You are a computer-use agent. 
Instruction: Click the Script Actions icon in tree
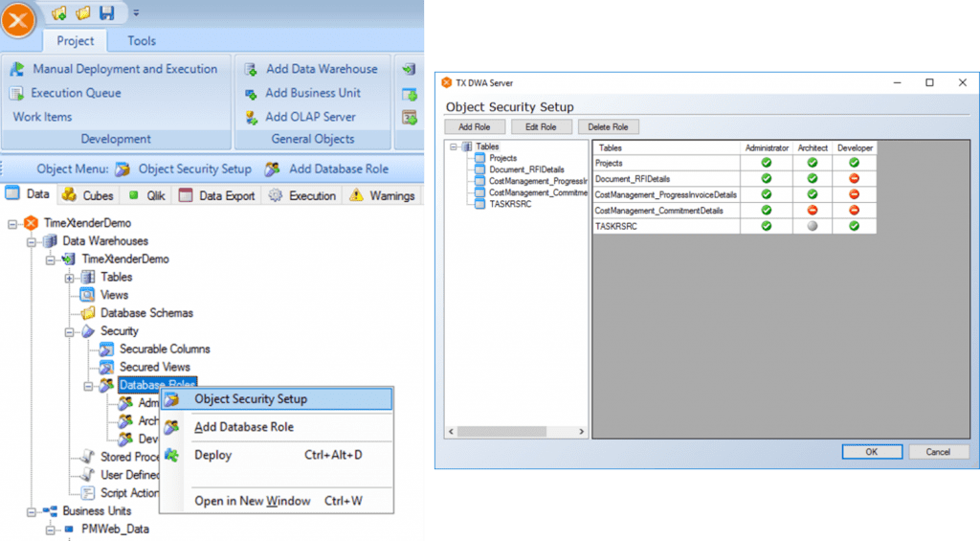click(x=87, y=493)
